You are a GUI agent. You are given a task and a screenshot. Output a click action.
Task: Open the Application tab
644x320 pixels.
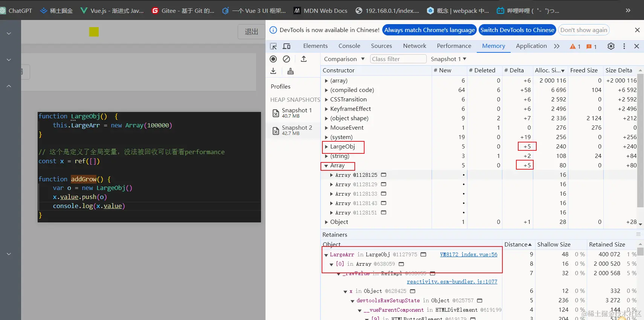(x=531, y=46)
